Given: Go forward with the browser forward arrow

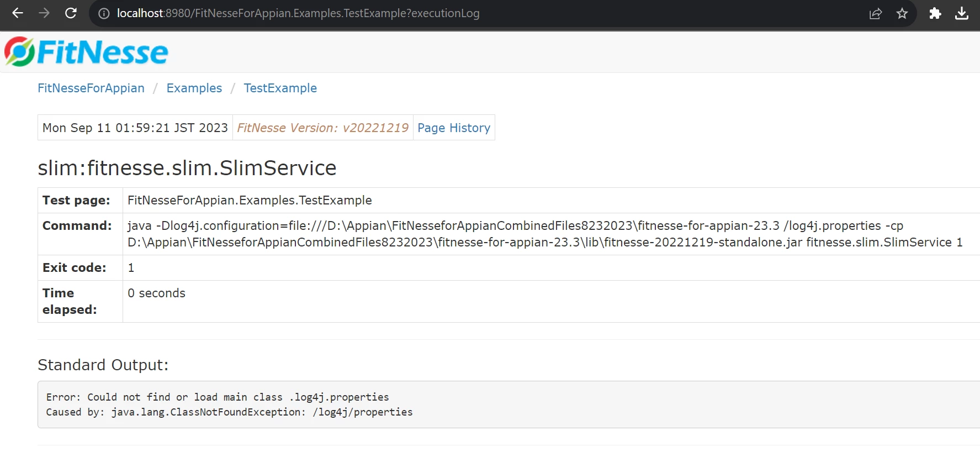Looking at the screenshot, I should click(44, 13).
